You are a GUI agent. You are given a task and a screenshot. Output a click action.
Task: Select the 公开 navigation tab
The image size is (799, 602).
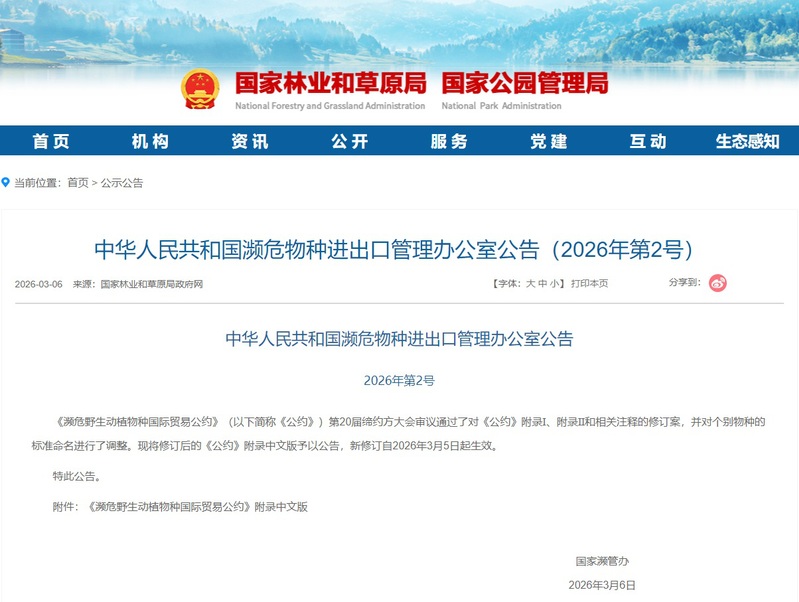(349, 141)
